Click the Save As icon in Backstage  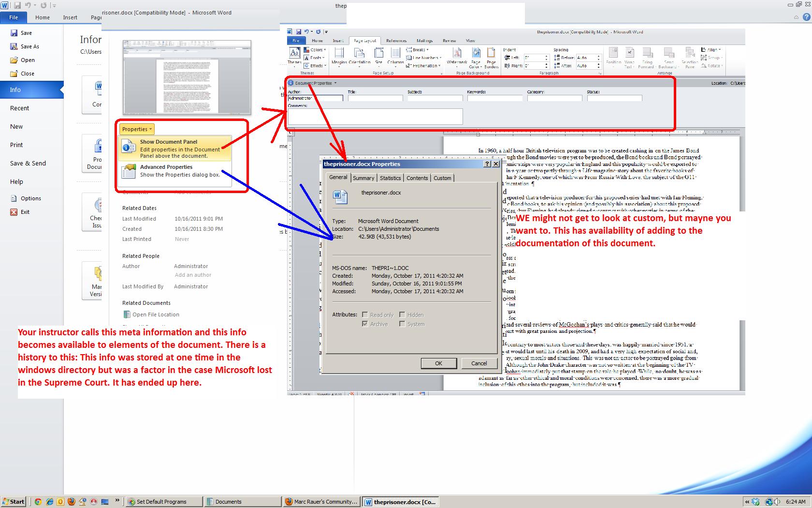(14, 46)
